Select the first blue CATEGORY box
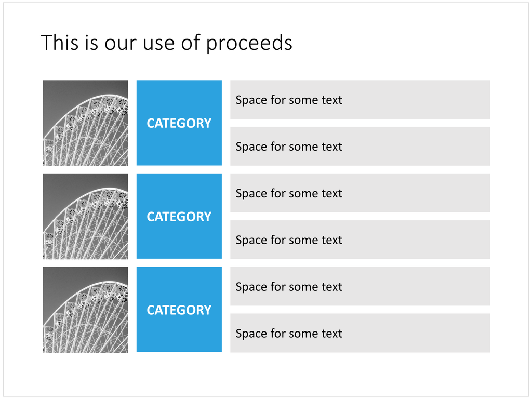Viewport: 532px width, 399px height. (x=179, y=123)
